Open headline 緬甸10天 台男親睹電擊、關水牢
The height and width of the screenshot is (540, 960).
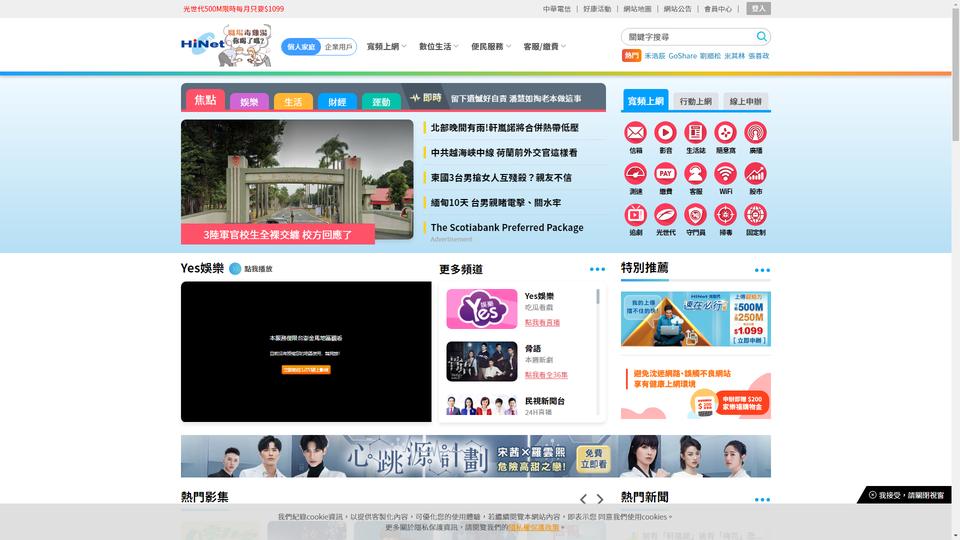click(x=496, y=203)
